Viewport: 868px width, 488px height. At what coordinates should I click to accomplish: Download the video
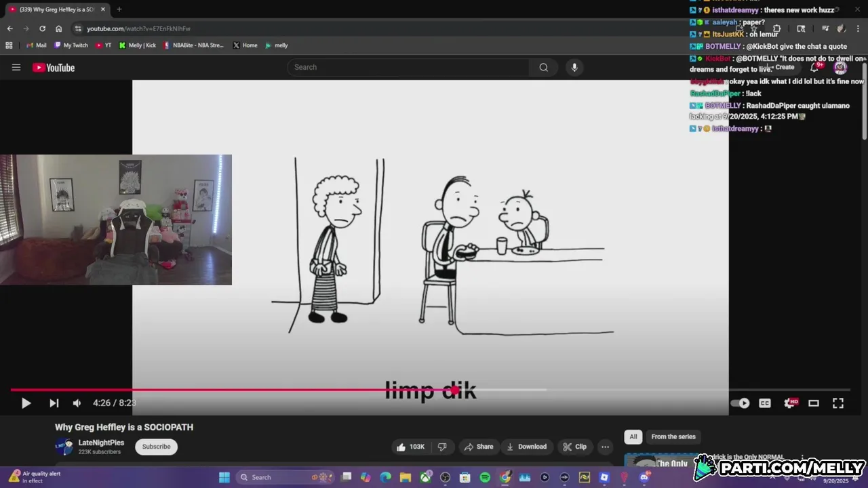coord(527,447)
